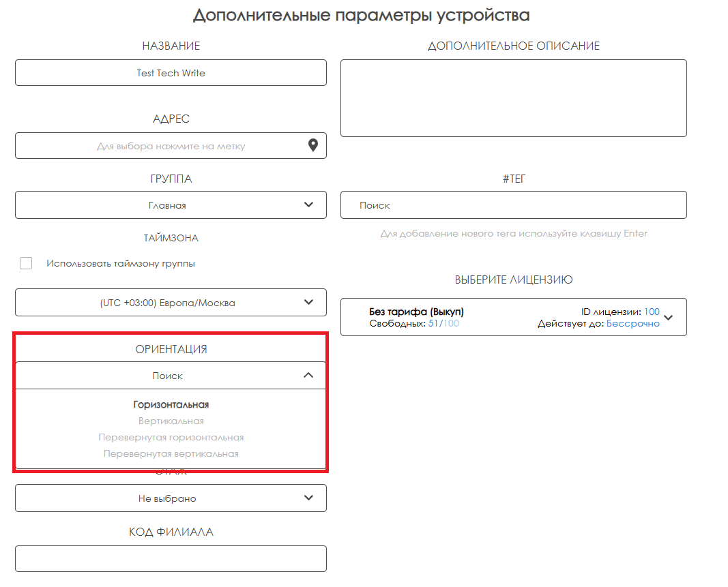Expand the dropdown showing Не выбрано
The width and height of the screenshot is (728, 587).
point(171,498)
